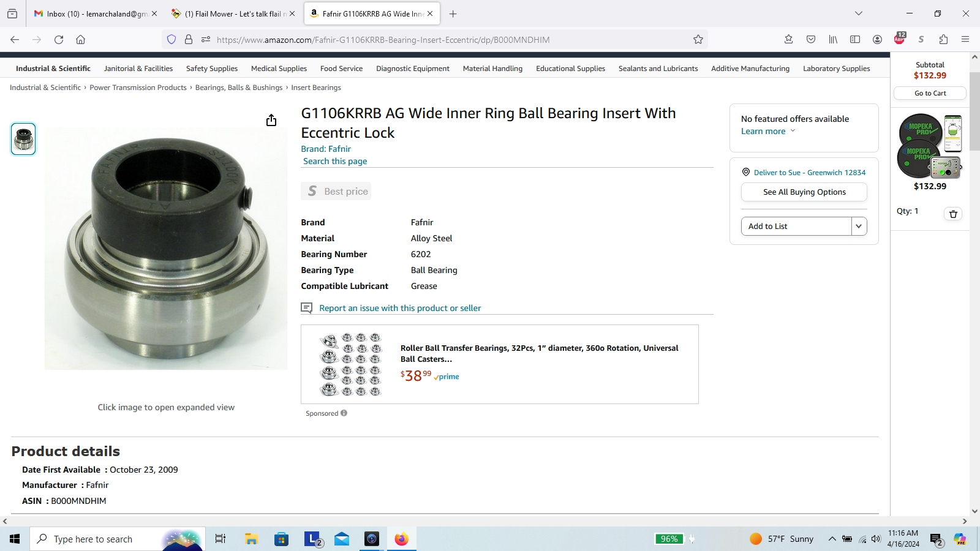Click the share icon above product image
Screen dimensions: 980x551
click(x=271, y=120)
